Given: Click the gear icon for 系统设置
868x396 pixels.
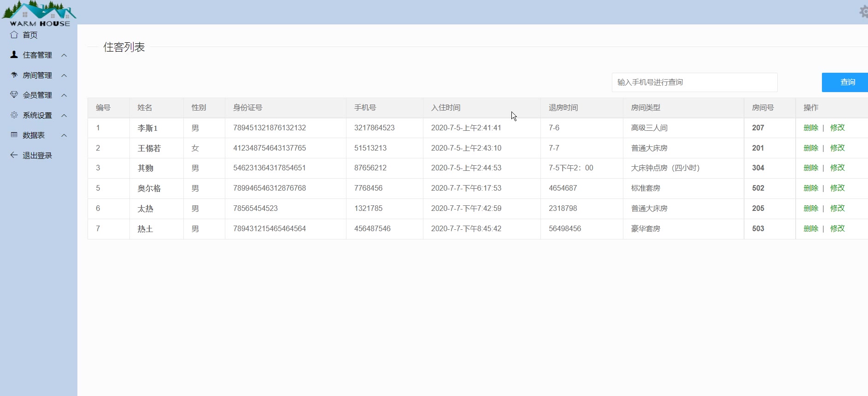Looking at the screenshot, I should coord(14,115).
